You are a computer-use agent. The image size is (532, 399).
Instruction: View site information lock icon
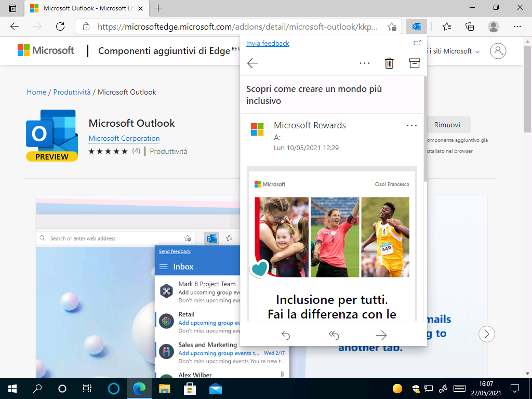(86, 26)
